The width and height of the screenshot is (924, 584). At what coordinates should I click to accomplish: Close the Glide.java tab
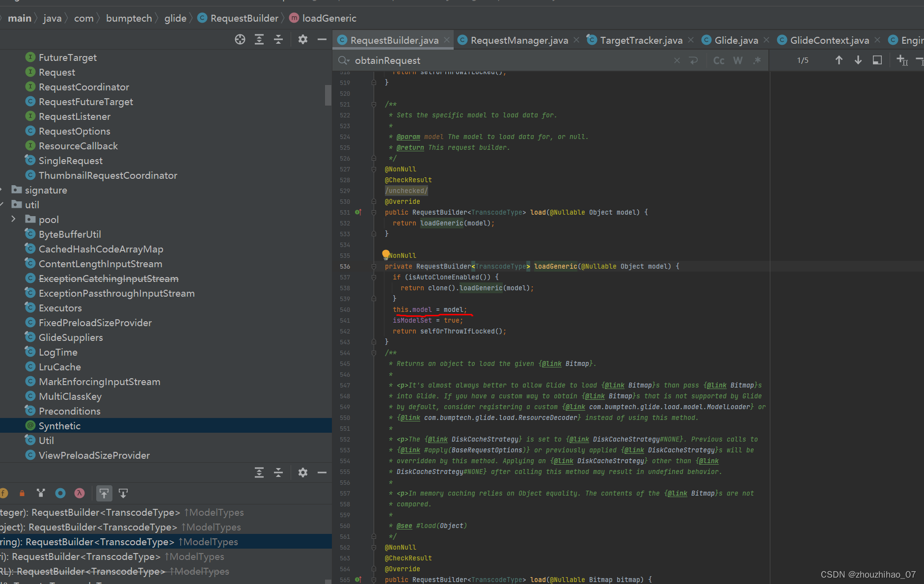click(x=766, y=40)
